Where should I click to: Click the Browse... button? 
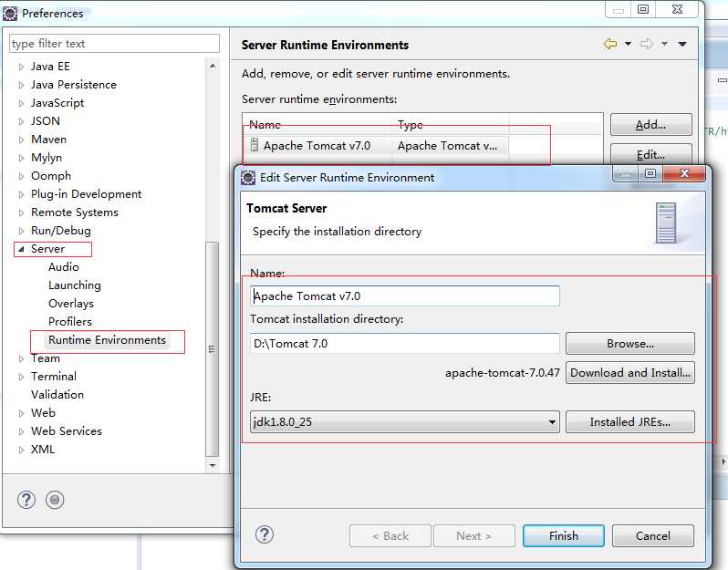coord(630,344)
